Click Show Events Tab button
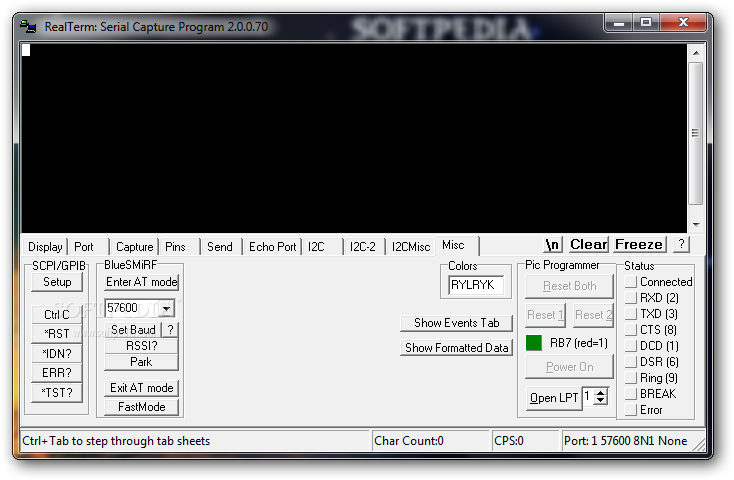The width and height of the screenshot is (734, 480). 456,323
